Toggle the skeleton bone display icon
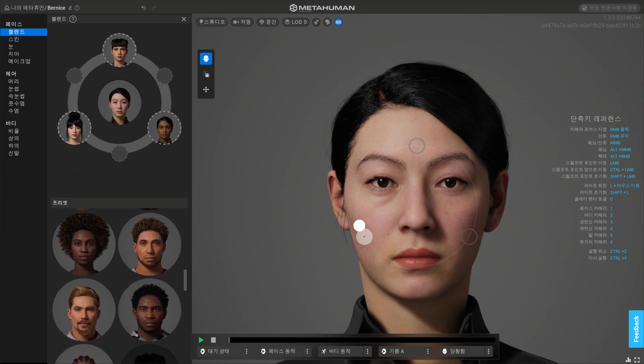 tap(316, 22)
